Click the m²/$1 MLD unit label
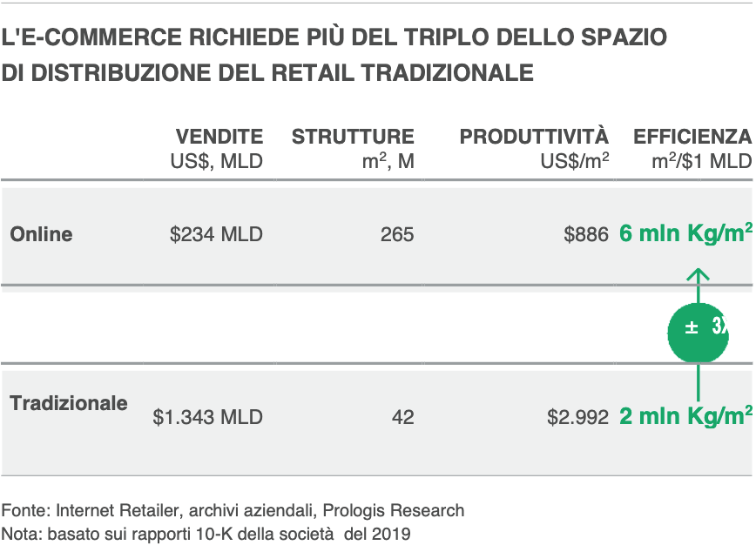756x552 pixels. pyautogui.click(x=700, y=161)
